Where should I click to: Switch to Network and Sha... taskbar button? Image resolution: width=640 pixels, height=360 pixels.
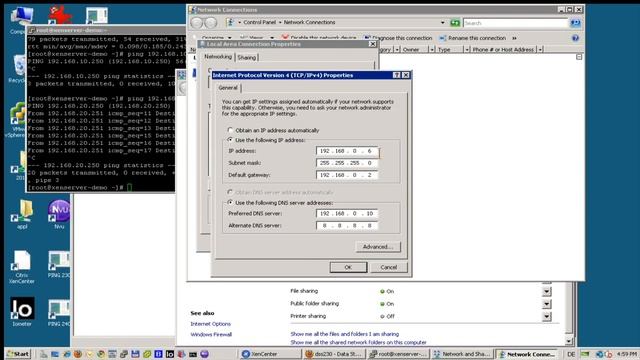click(462, 354)
